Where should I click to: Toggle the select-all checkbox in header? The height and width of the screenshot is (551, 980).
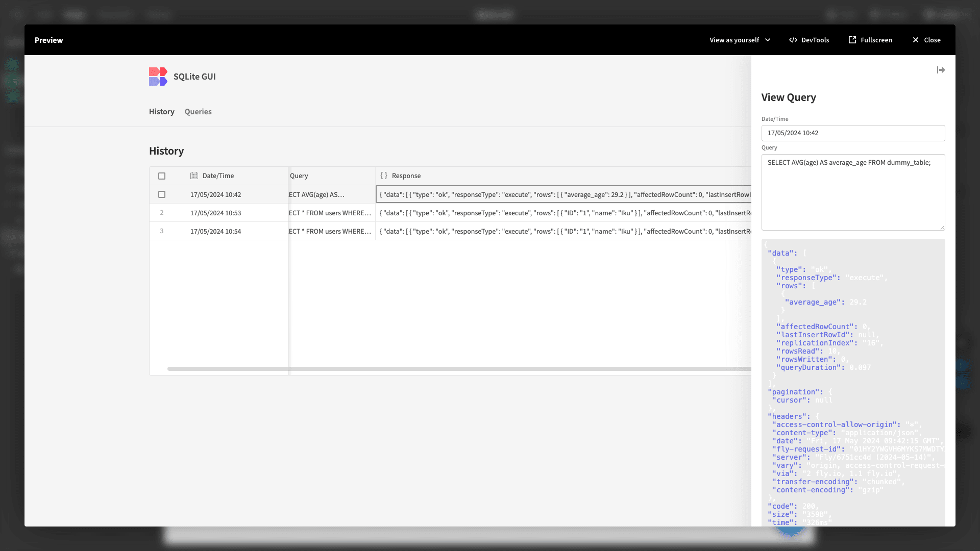coord(162,176)
